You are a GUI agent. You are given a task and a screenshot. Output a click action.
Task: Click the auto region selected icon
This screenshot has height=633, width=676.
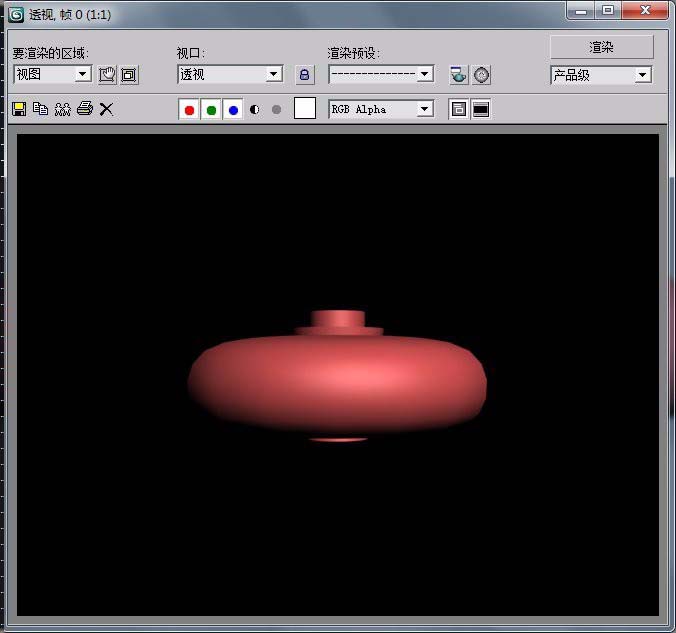pyautogui.click(x=129, y=75)
